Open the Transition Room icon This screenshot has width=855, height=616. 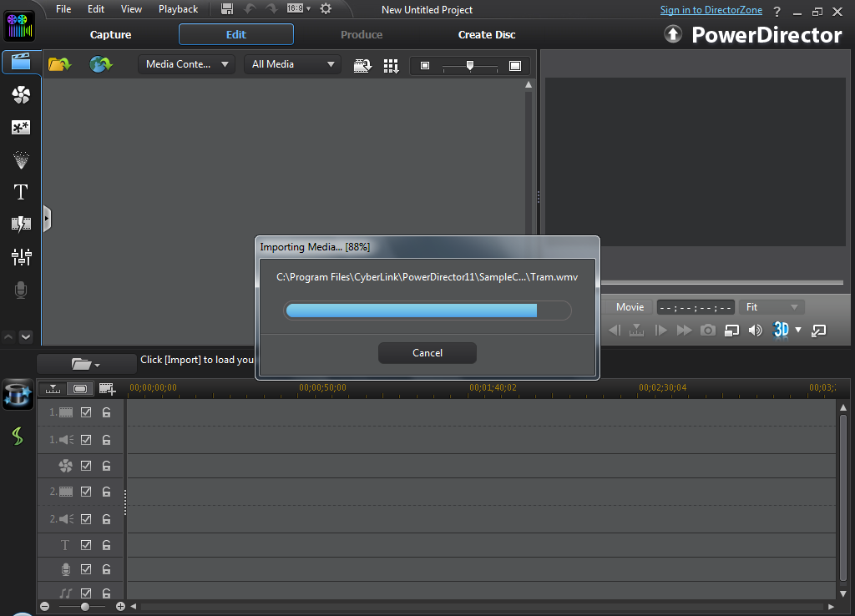pyautogui.click(x=21, y=224)
